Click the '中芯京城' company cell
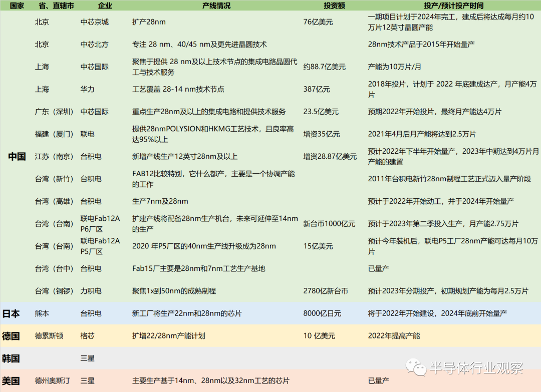This screenshot has height=392, width=541. coord(95,22)
